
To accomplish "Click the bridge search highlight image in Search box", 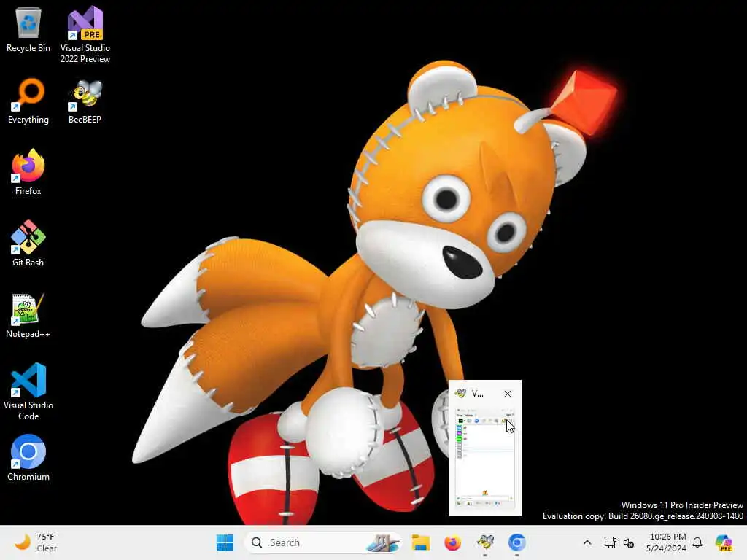I will click(382, 542).
